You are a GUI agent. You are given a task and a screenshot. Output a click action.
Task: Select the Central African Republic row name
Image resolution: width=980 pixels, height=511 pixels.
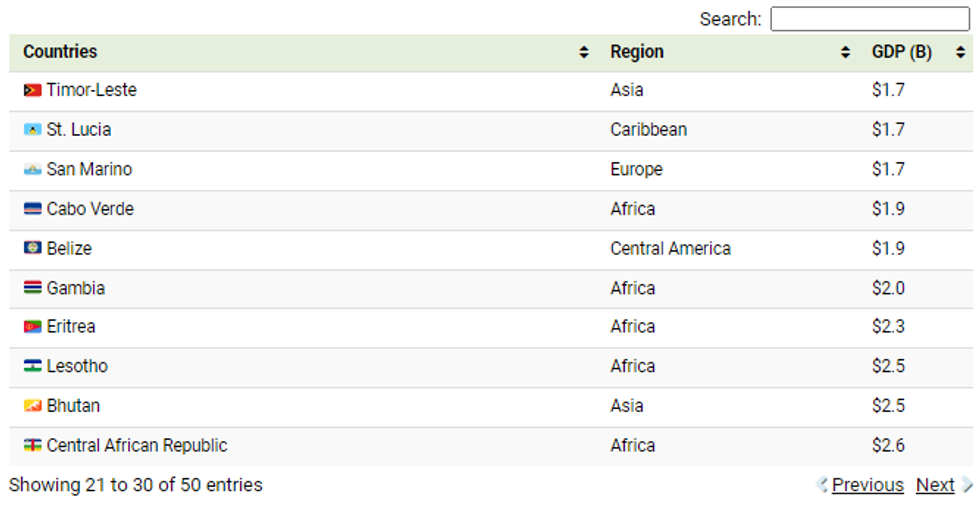click(137, 446)
